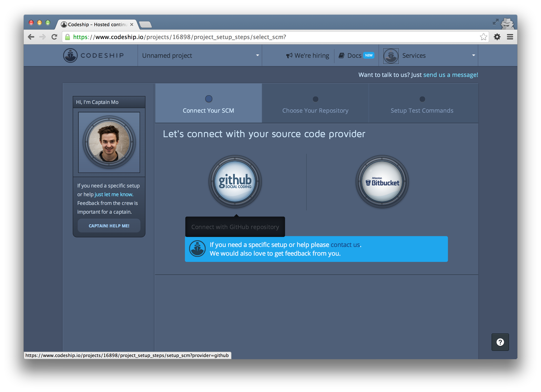
Task: Click the GitHub porthole logo
Action: click(235, 182)
